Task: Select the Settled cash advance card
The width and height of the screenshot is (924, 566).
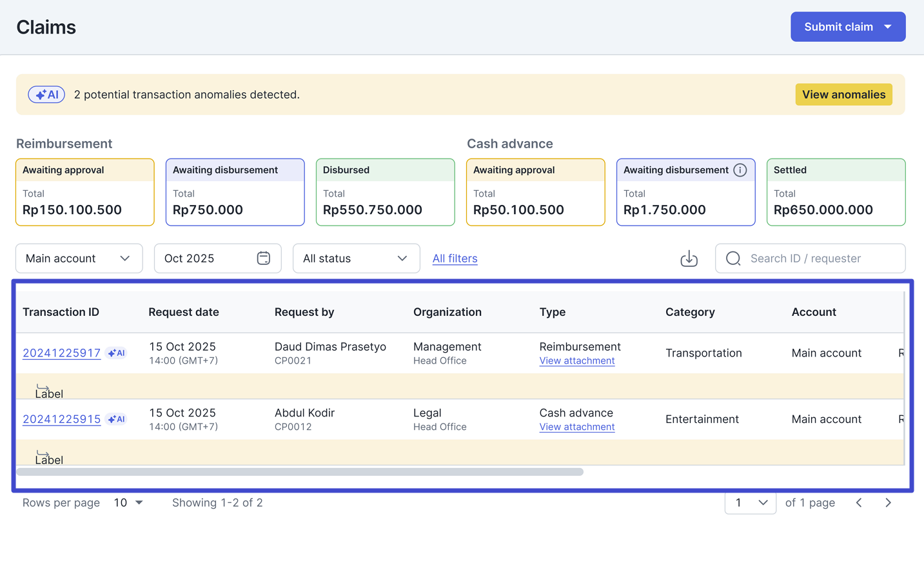Action: pyautogui.click(x=836, y=192)
